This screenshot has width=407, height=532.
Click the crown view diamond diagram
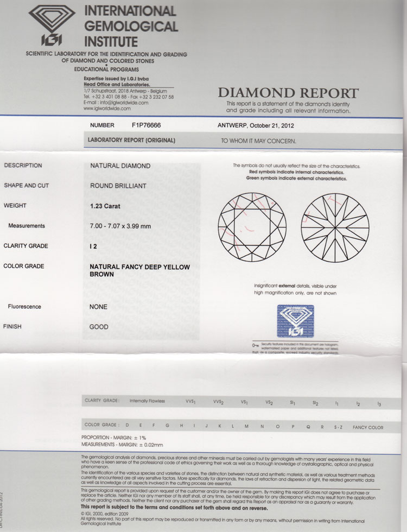(252, 227)
